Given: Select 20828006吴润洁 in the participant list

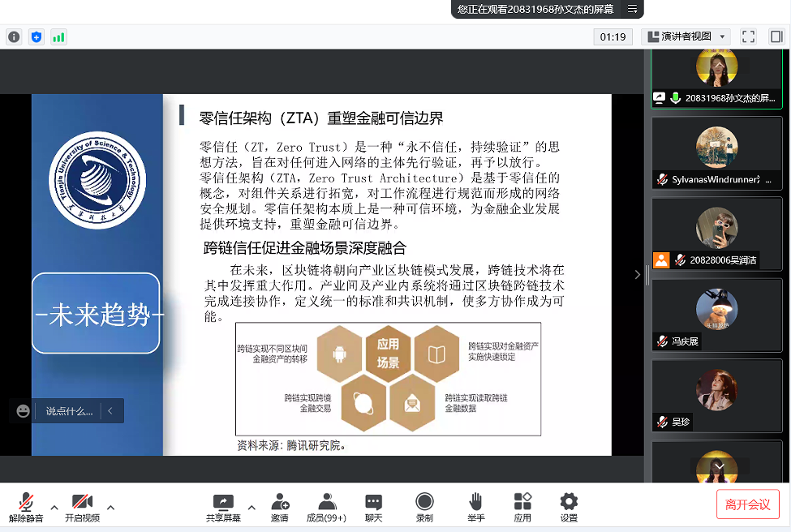Looking at the screenshot, I should [x=716, y=235].
